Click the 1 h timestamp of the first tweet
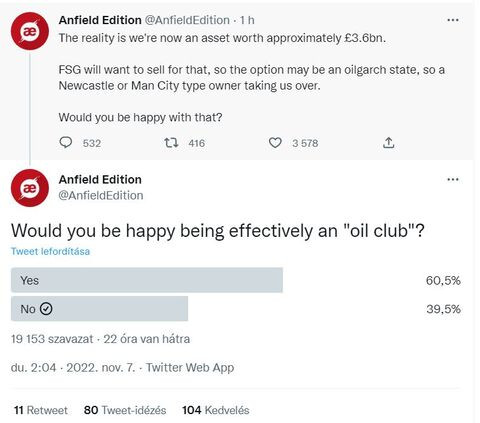 pos(247,20)
